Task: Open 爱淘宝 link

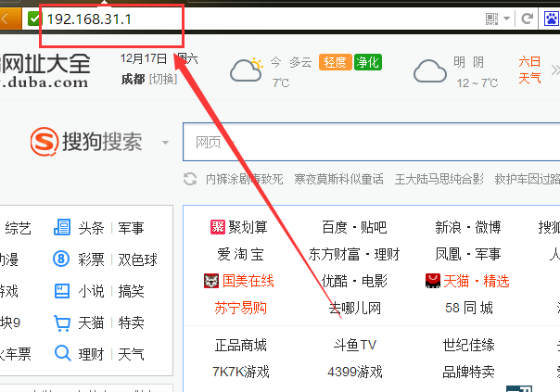Action: coord(241,254)
